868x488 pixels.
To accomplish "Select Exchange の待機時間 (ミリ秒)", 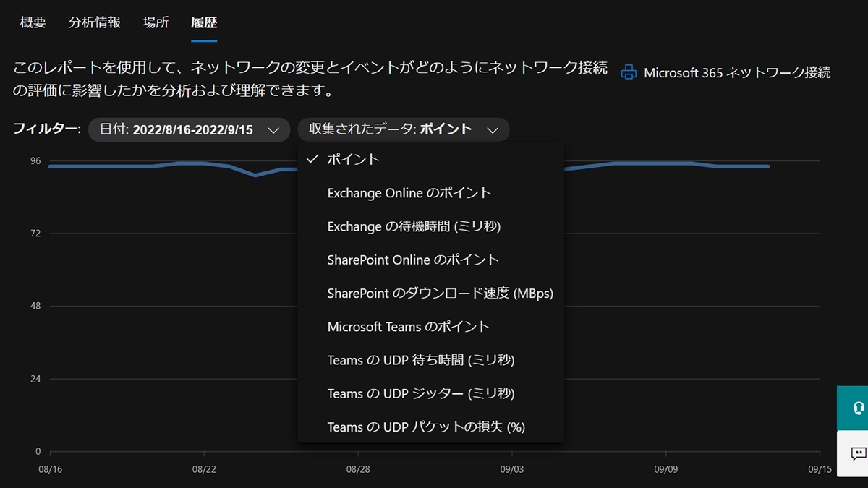I will tap(414, 226).
